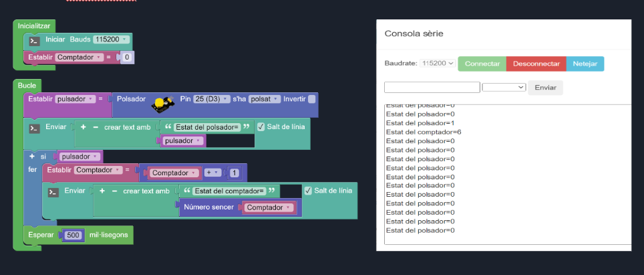This screenshot has width=644, height=275.
Task: Click plus icon in 'Estat del polsador=' text block
Action: (x=84, y=127)
